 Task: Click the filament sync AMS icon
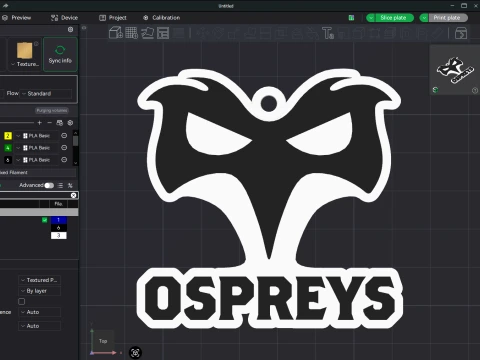coord(60,123)
